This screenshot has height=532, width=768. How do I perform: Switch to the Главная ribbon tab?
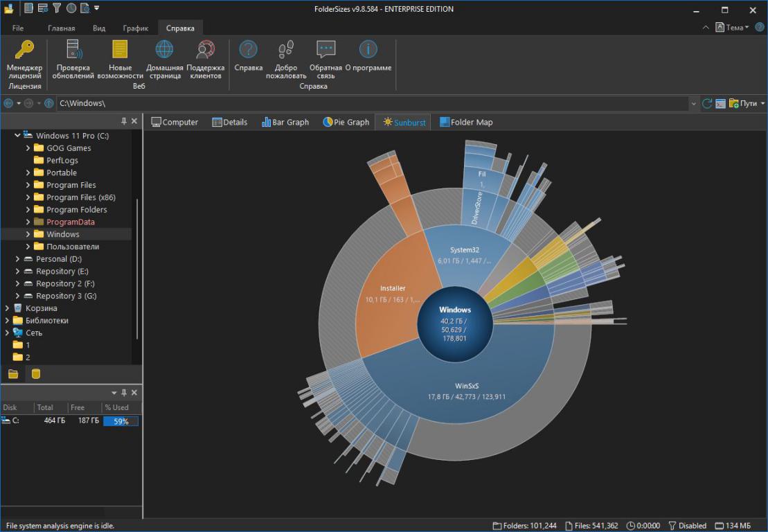(x=61, y=28)
